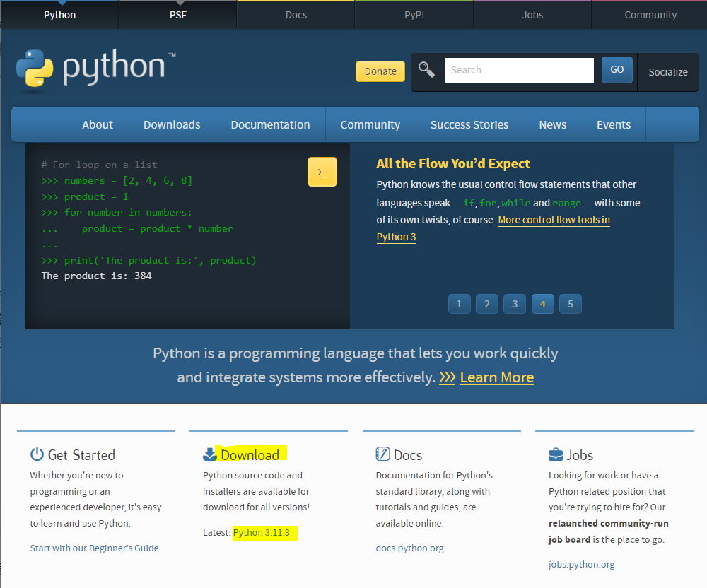Image resolution: width=707 pixels, height=588 pixels.
Task: Open the Downloads menu in the navigation bar
Action: tap(172, 125)
